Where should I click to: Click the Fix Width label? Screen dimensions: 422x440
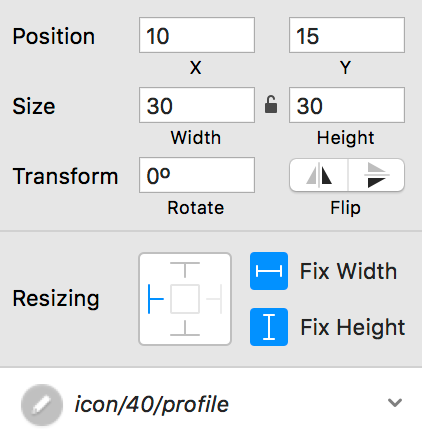[348, 271]
